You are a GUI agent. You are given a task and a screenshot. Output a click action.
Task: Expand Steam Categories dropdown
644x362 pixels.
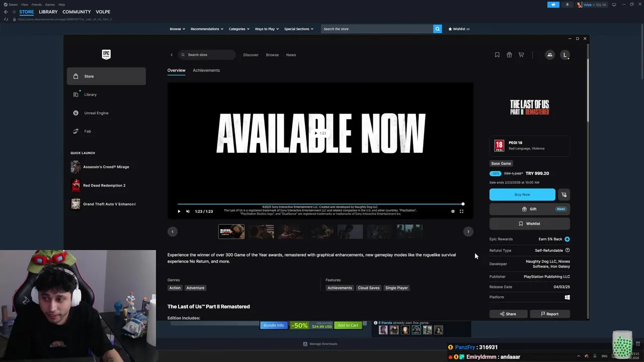[239, 29]
